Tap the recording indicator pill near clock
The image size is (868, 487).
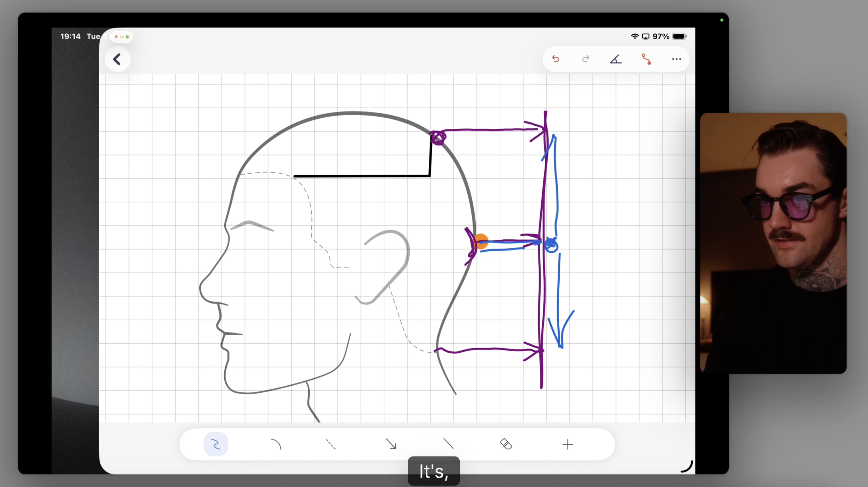point(122,37)
